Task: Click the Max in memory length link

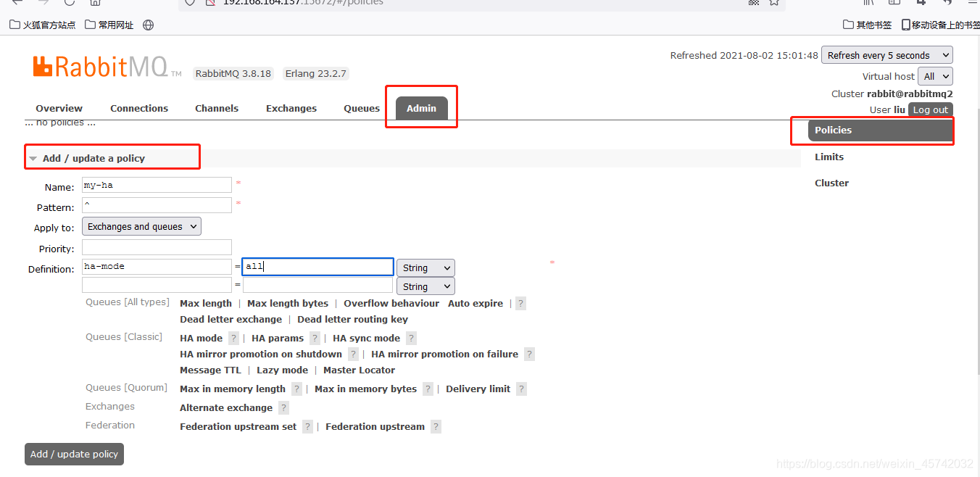Action: 233,389
